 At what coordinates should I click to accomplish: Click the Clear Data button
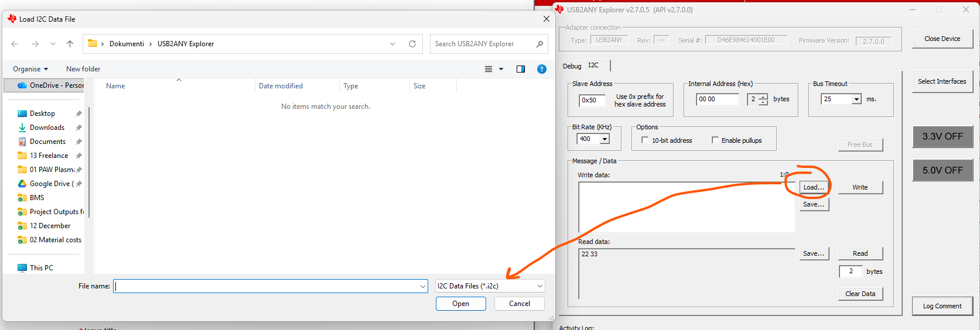coord(860,294)
